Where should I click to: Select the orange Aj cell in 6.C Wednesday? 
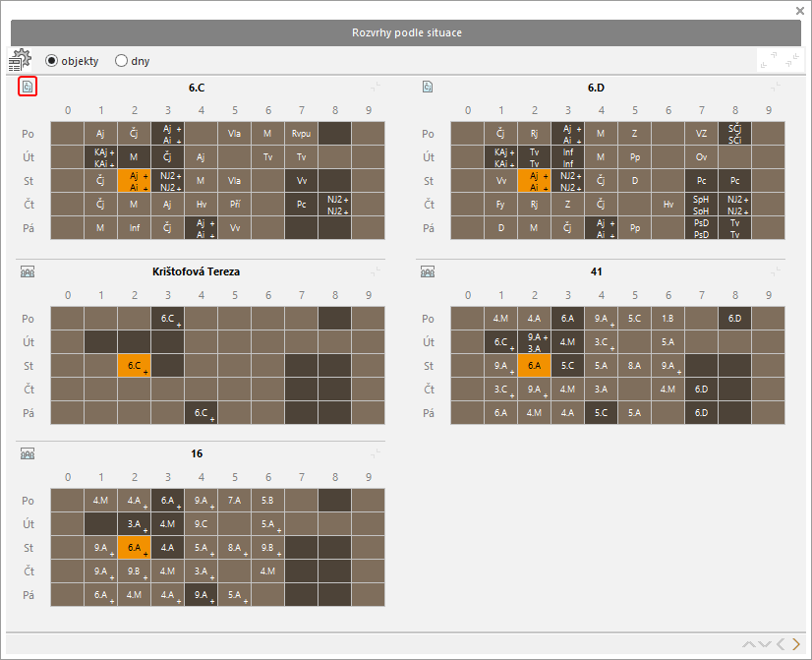point(134,181)
